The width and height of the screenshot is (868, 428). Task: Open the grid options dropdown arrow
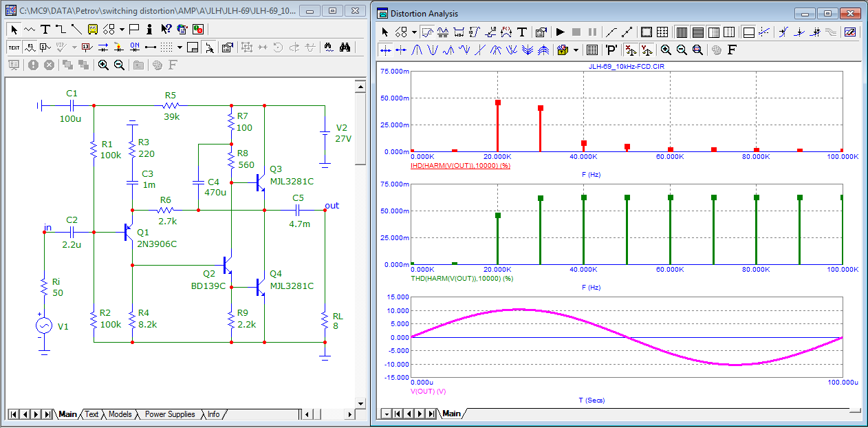pyautogui.click(x=180, y=47)
